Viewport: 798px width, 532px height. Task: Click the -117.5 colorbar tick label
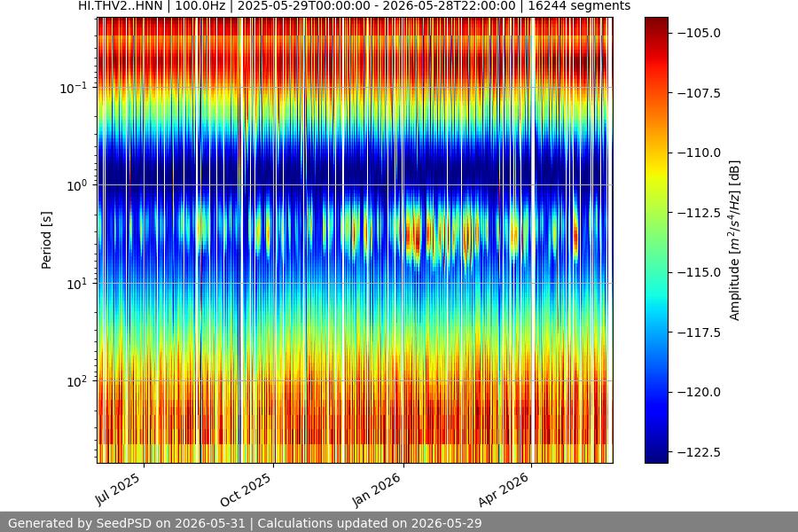pos(699,332)
